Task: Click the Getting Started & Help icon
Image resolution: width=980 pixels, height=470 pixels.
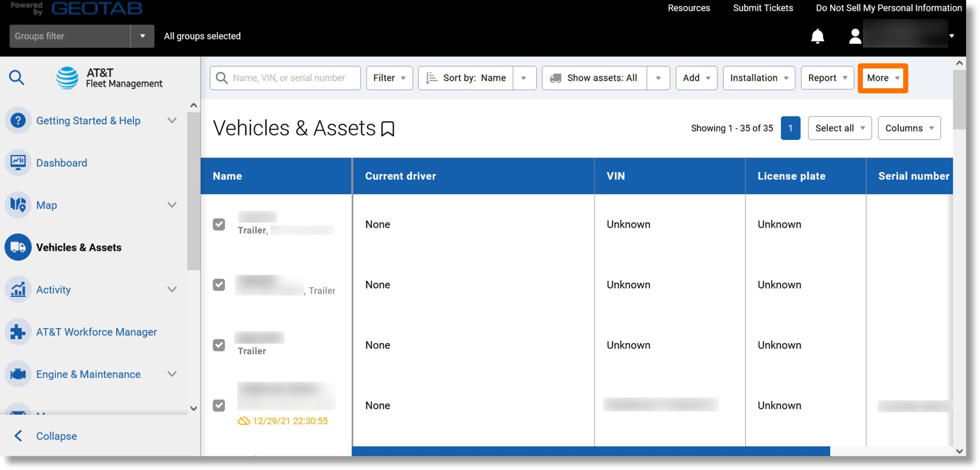Action: coord(18,121)
